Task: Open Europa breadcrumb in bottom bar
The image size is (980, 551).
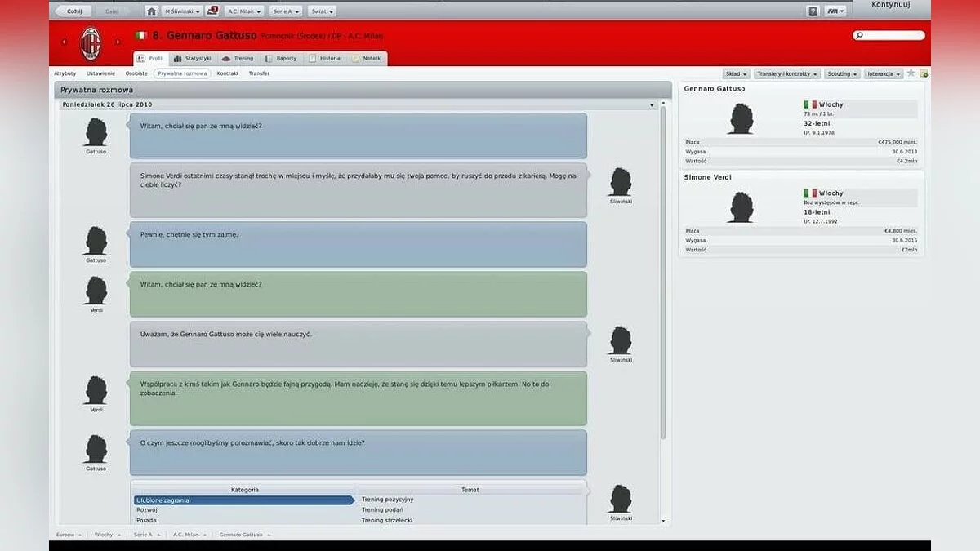Action: (69, 535)
